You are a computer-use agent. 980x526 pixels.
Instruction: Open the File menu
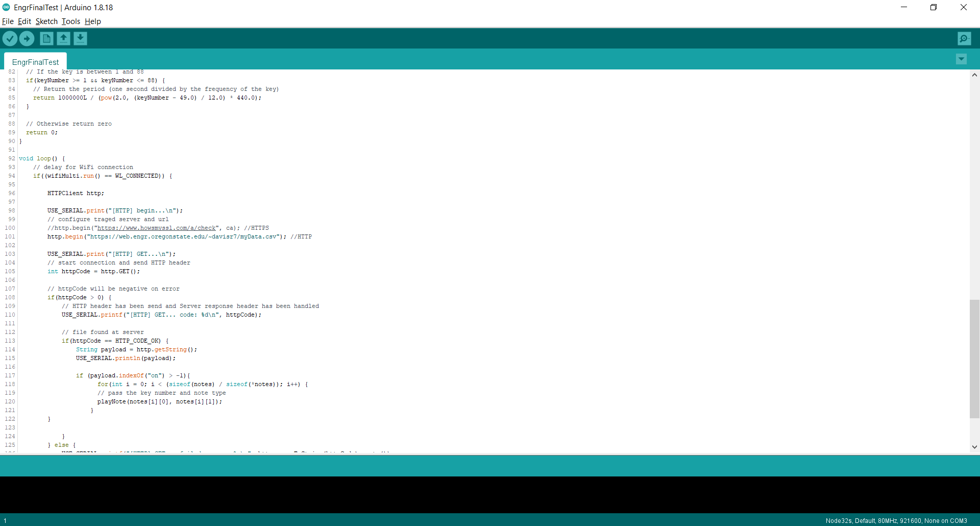tap(8, 21)
